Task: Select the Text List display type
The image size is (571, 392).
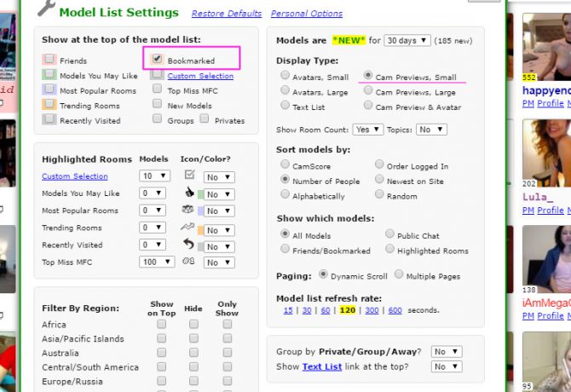Action: tap(285, 106)
